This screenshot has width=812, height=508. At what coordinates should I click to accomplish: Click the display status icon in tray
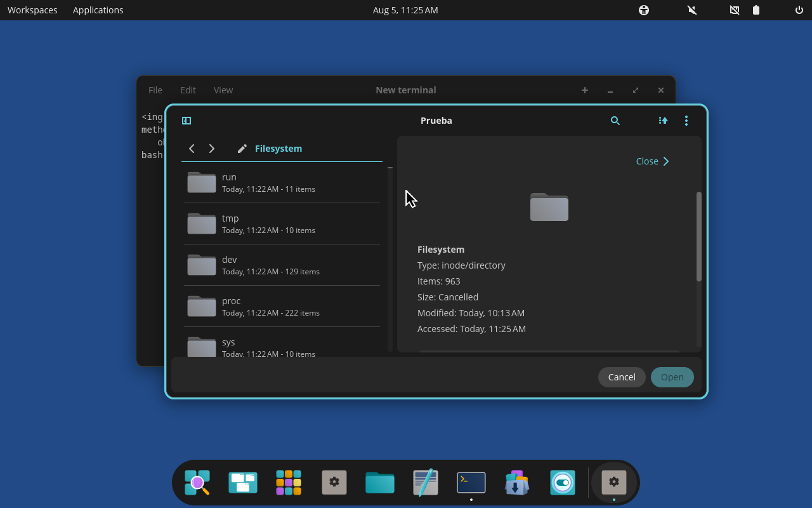coord(735,10)
